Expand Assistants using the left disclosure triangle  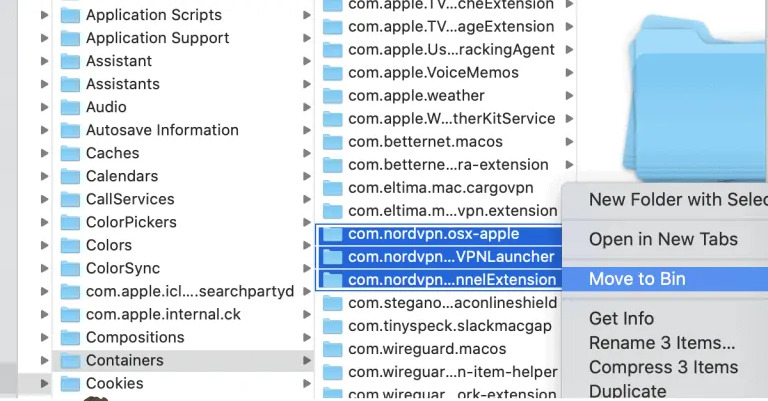tap(45, 84)
